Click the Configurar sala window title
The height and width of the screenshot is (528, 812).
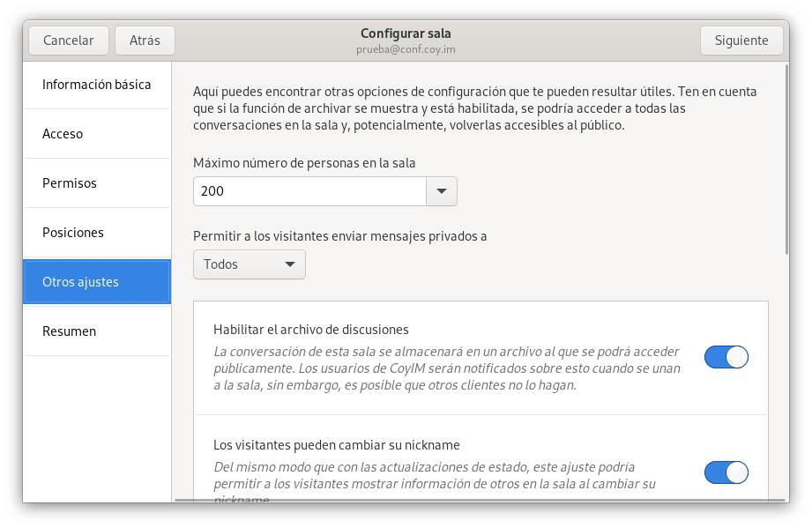406,33
